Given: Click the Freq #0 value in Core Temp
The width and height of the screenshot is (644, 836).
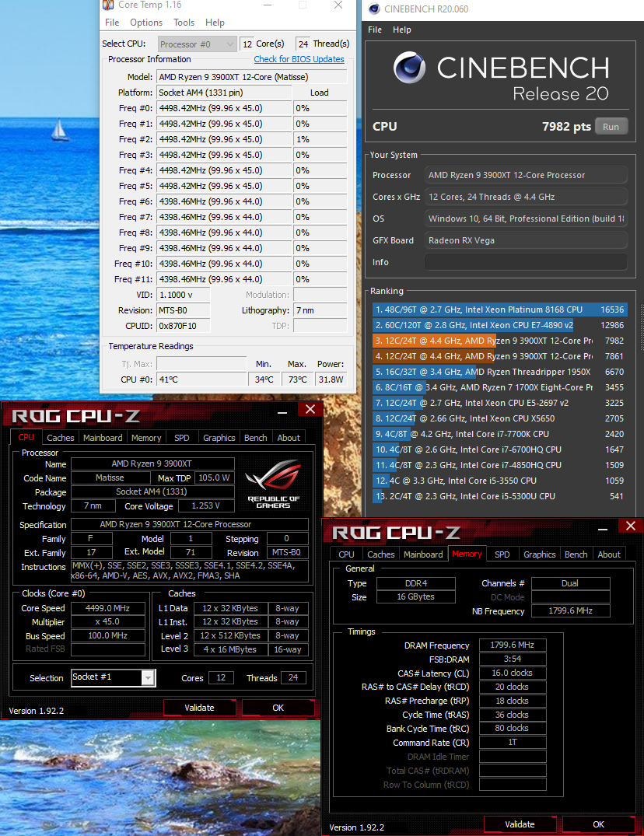Looking at the screenshot, I should (224, 108).
